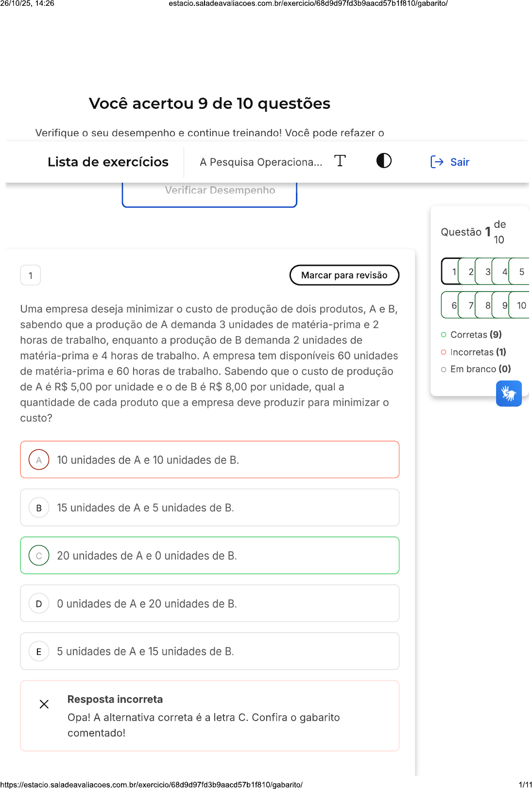
Task: Click the A Pesquisa Operaciona... title
Action: tap(261, 162)
